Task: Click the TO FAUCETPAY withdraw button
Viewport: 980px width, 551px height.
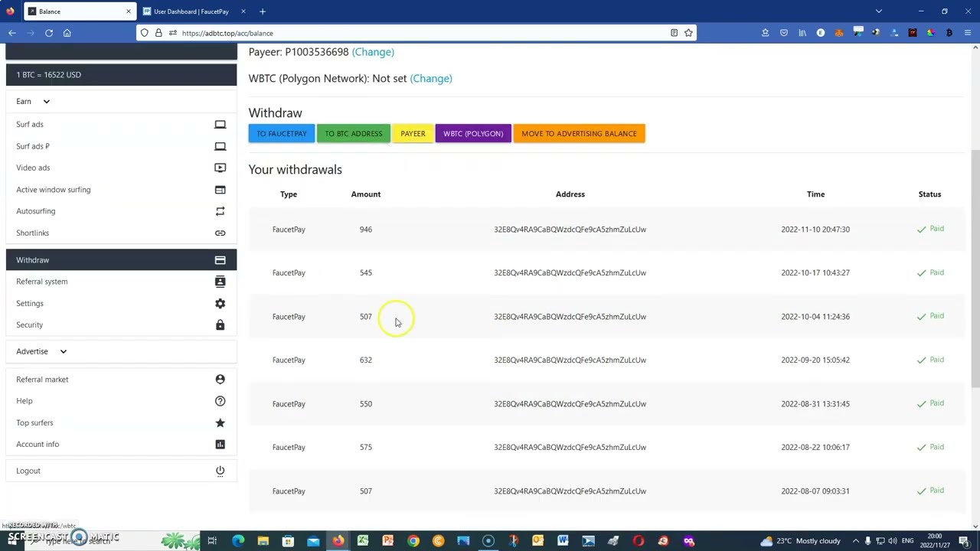Action: [x=282, y=134]
